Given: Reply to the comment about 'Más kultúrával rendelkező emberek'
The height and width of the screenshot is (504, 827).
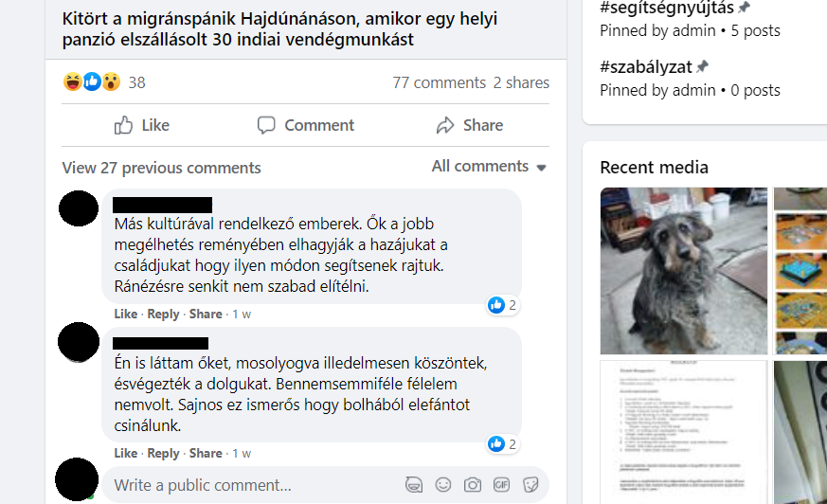Looking at the screenshot, I should click(163, 315).
